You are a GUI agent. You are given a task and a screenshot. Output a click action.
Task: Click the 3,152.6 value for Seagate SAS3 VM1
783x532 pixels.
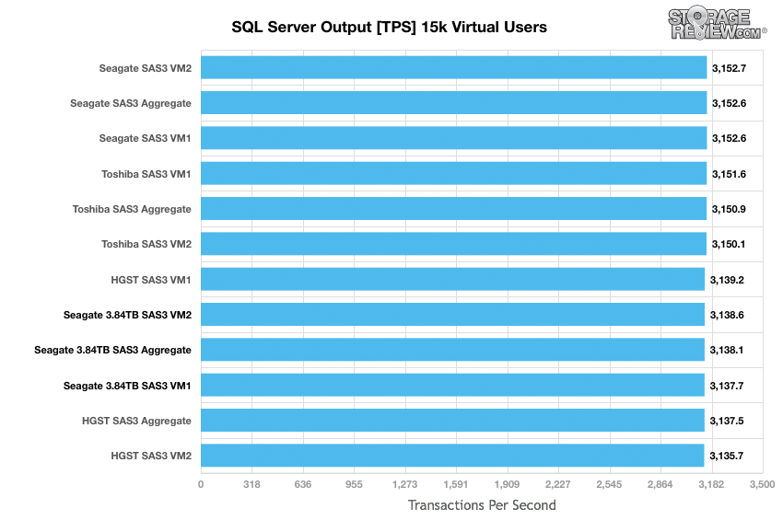click(x=729, y=138)
